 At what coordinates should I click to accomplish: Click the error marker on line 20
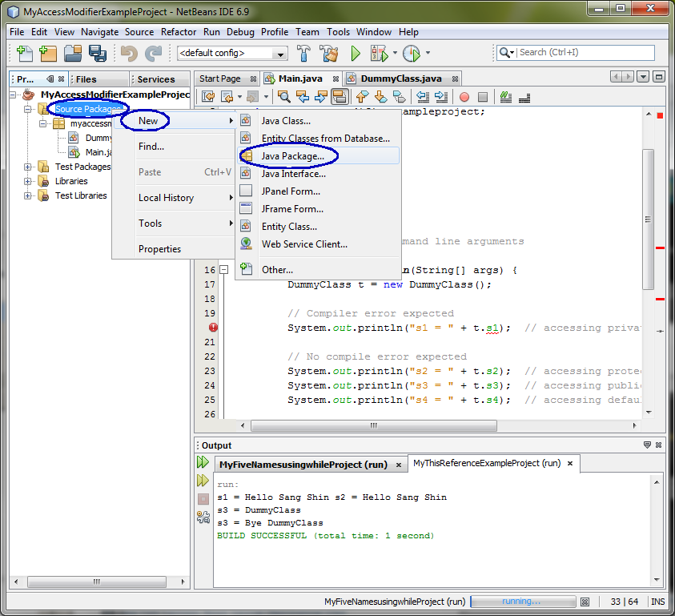coord(213,328)
